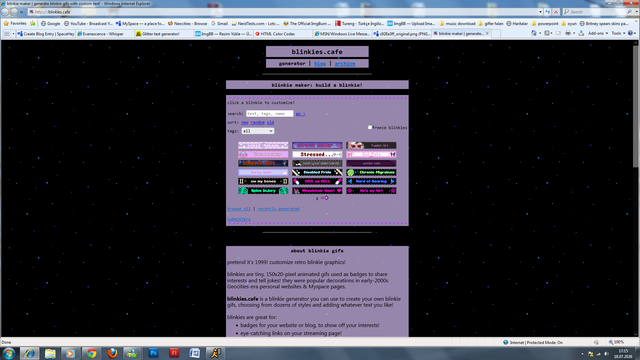Click the Print icon in command bar
Screen dimensions: 640x360
tap(568, 33)
